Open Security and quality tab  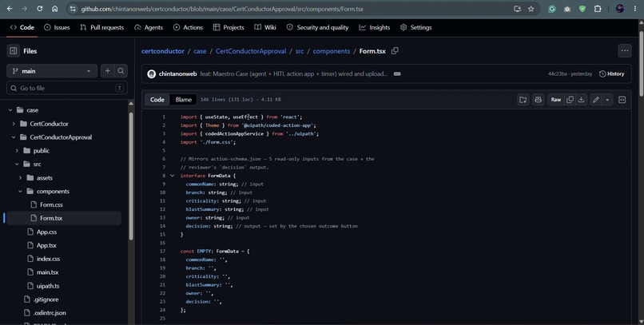[317, 27]
